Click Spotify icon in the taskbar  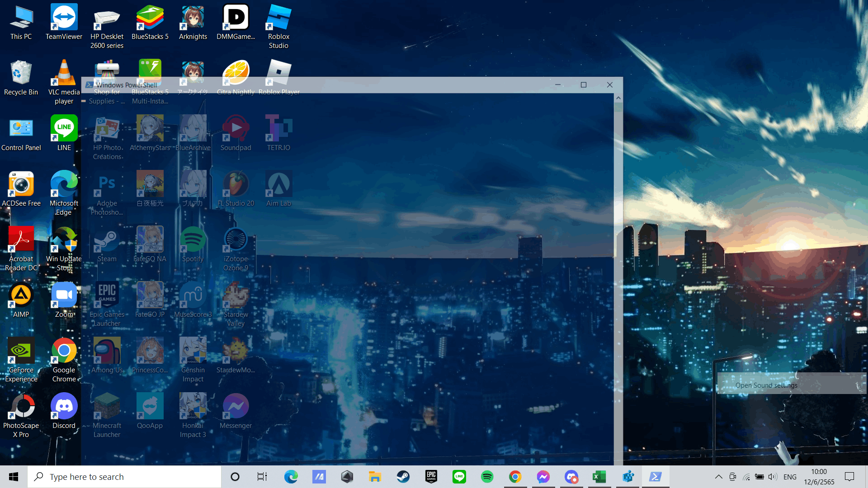[x=487, y=477]
